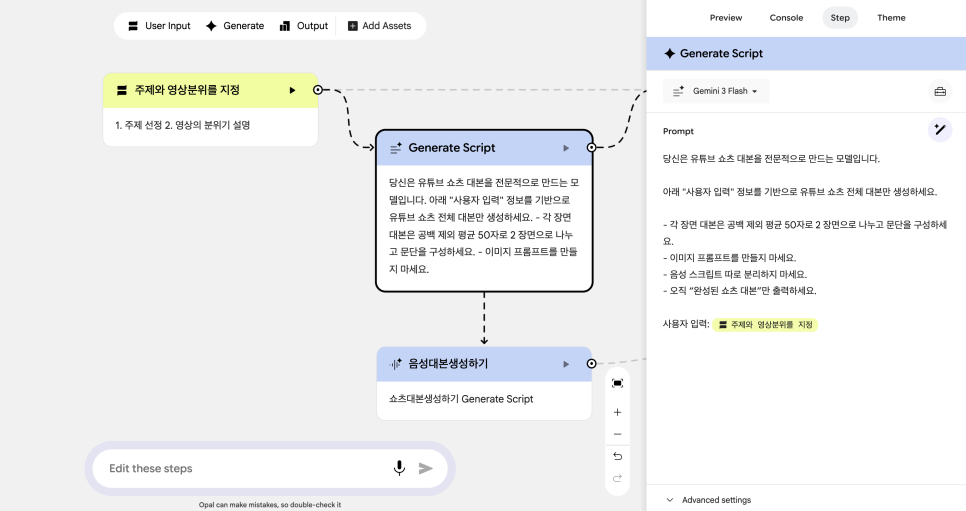Select the 음성대본생성하기 node header

pos(484,364)
